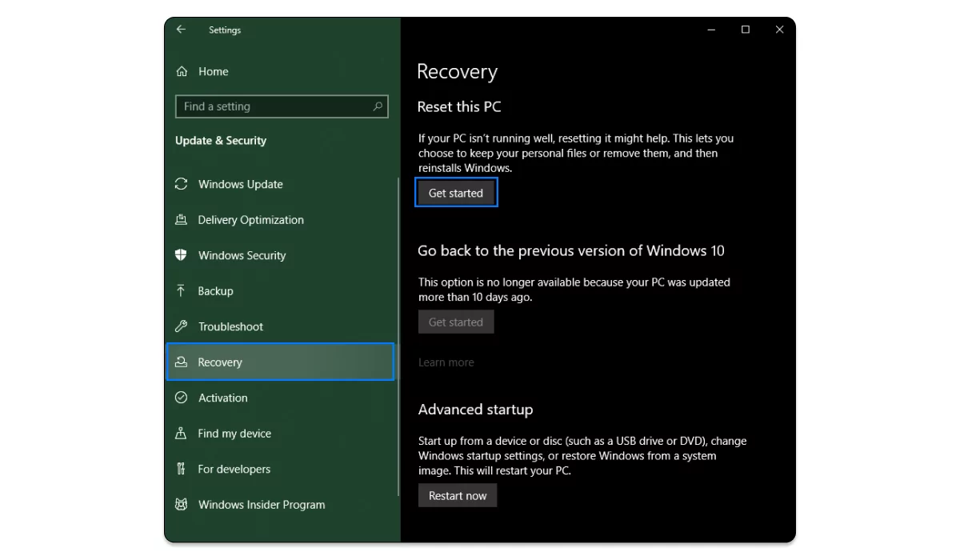Click the sidebar vertical scrollbar
Screen dimensions: 960x560
(x=398, y=336)
